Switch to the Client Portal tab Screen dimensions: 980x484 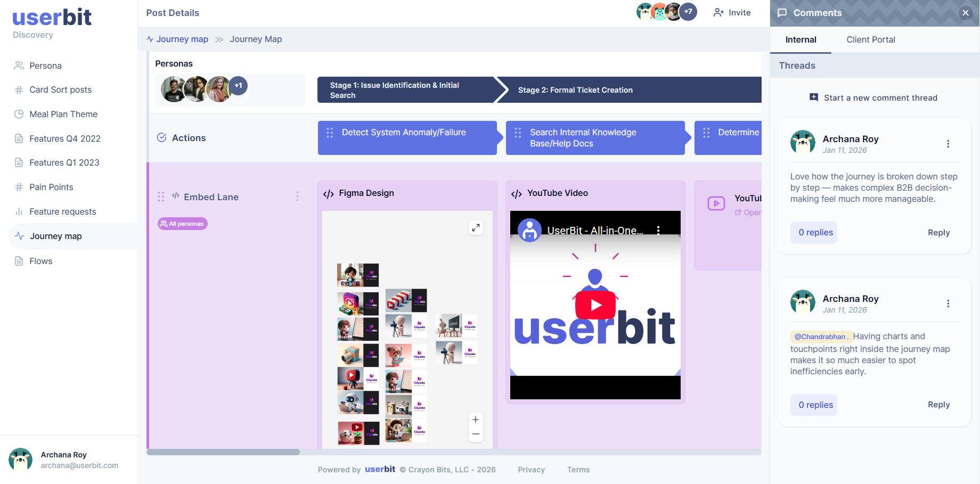(870, 39)
